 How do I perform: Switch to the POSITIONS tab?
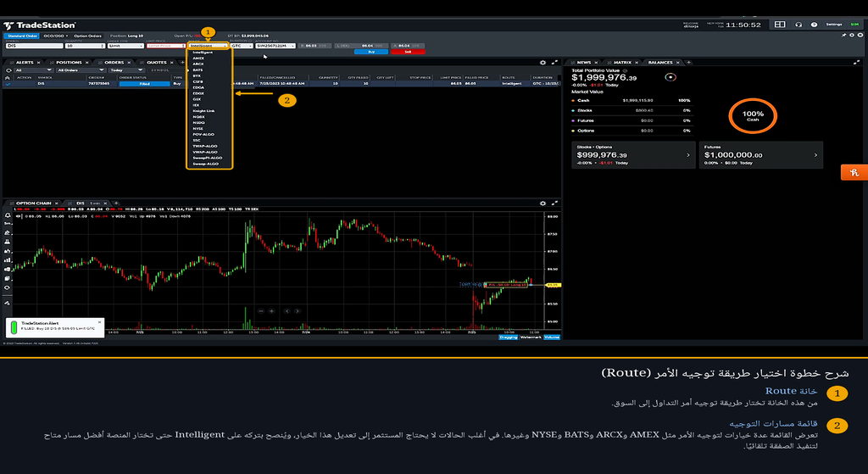69,63
